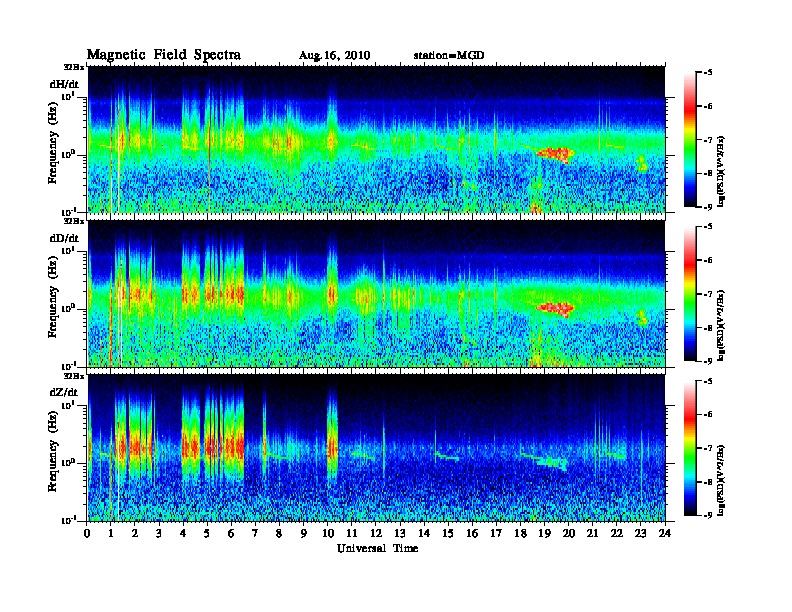This screenshot has height=612, width=792.
Task: Click hour tick label 11 on time axis
Action: coord(352,534)
